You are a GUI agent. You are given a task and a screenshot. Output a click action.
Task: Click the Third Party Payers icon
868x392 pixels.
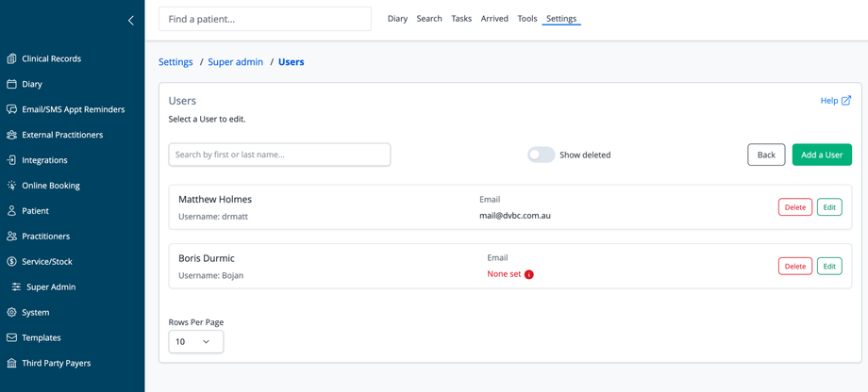pyautogui.click(x=11, y=363)
